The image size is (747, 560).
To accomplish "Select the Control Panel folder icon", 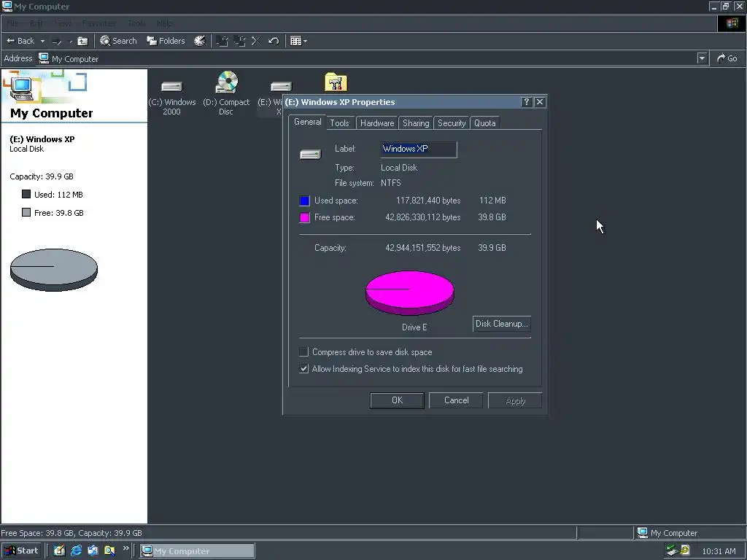I will 336,82.
